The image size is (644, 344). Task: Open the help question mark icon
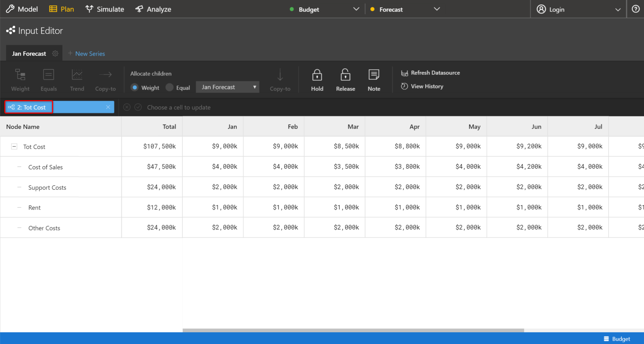[x=636, y=9]
